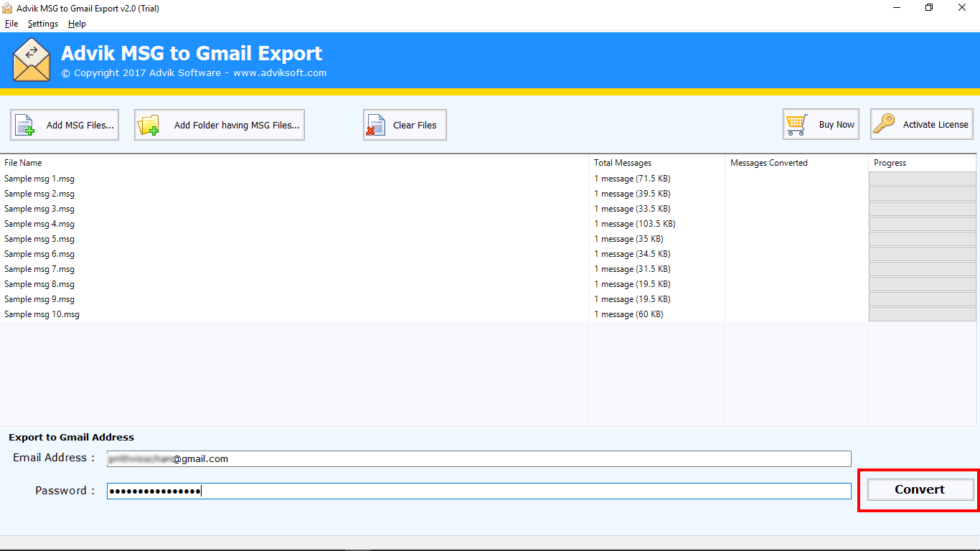Image resolution: width=980 pixels, height=551 pixels.
Task: Select row Sample msg 6.msg
Action: 488,254
